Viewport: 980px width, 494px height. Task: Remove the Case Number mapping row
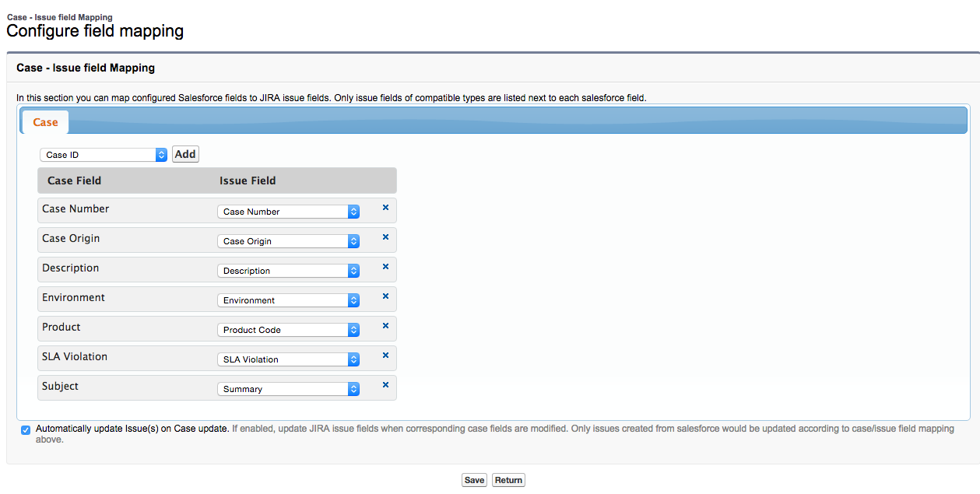point(385,208)
